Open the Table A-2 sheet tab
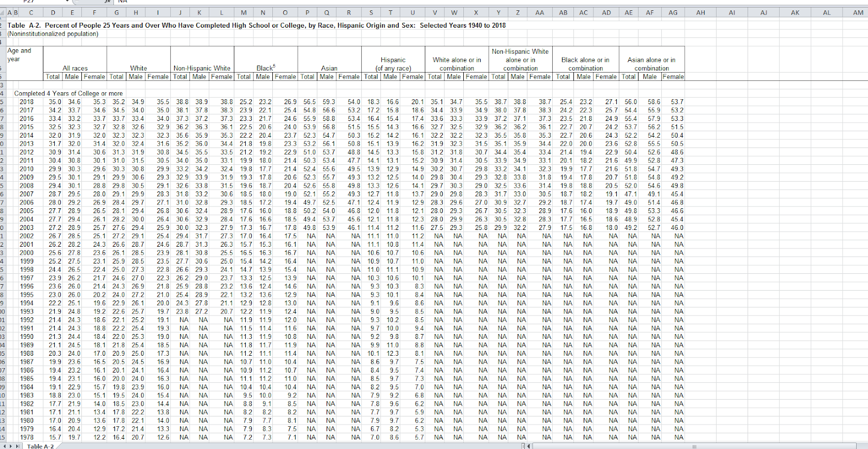868x449 pixels. point(41,446)
